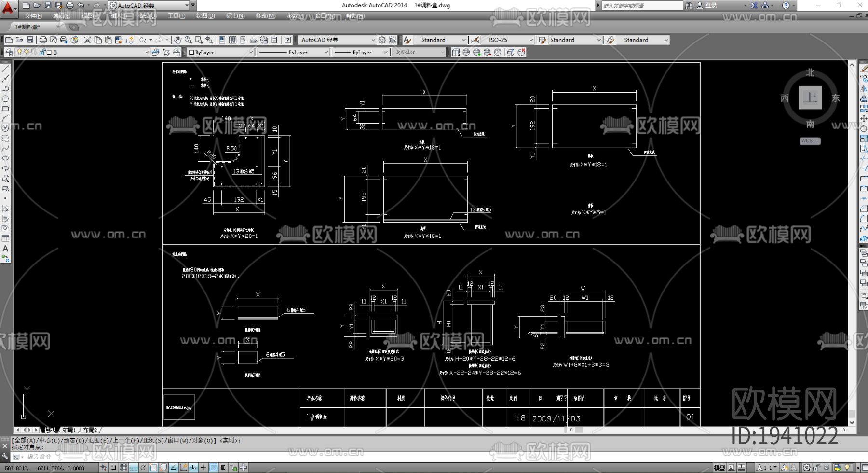This screenshot has width=868, height=473.
Task: Toggle Polar tracking in status bar
Action: (144, 467)
